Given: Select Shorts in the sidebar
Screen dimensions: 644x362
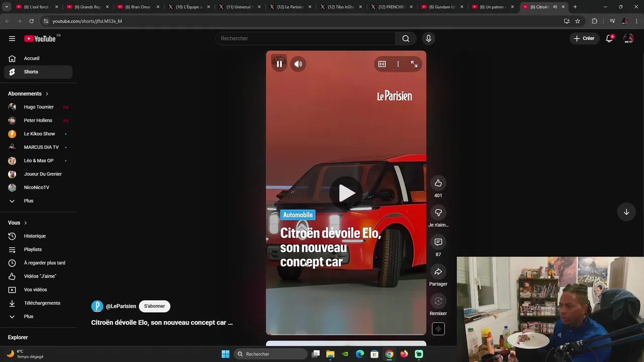Looking at the screenshot, I should click(38, 72).
